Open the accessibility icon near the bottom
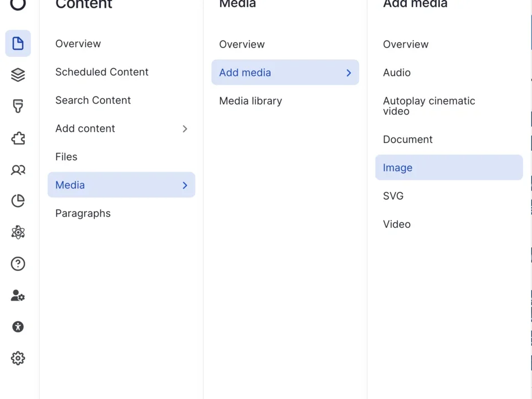Image resolution: width=532 pixels, height=399 pixels. [x=18, y=327]
